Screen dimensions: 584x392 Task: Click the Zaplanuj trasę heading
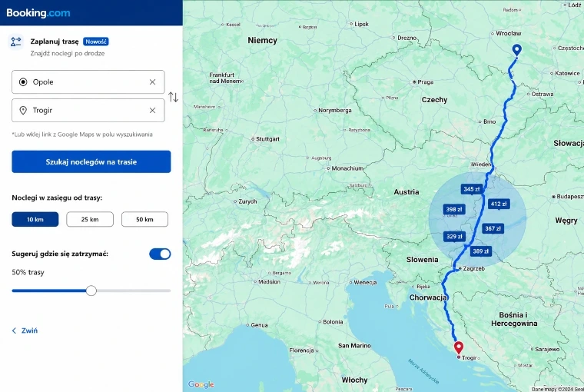55,42
